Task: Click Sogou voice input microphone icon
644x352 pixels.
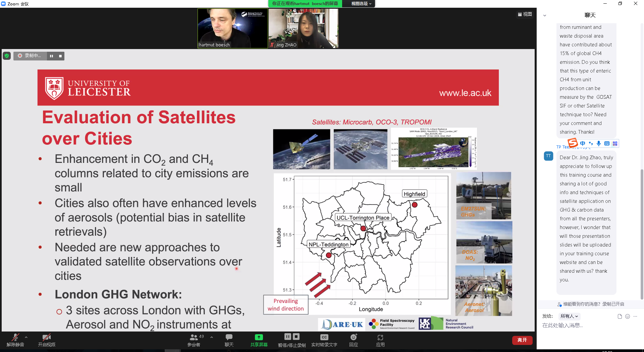Action: pyautogui.click(x=599, y=143)
